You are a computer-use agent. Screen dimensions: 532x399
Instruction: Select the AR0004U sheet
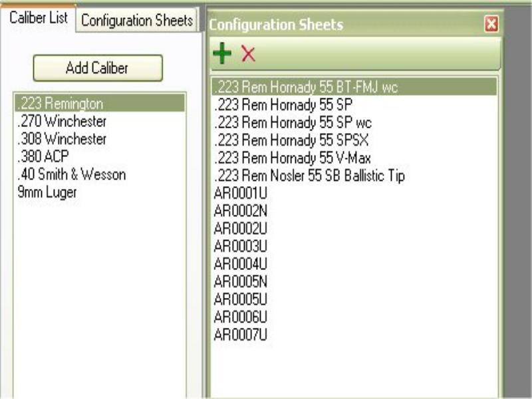[x=354, y=263]
